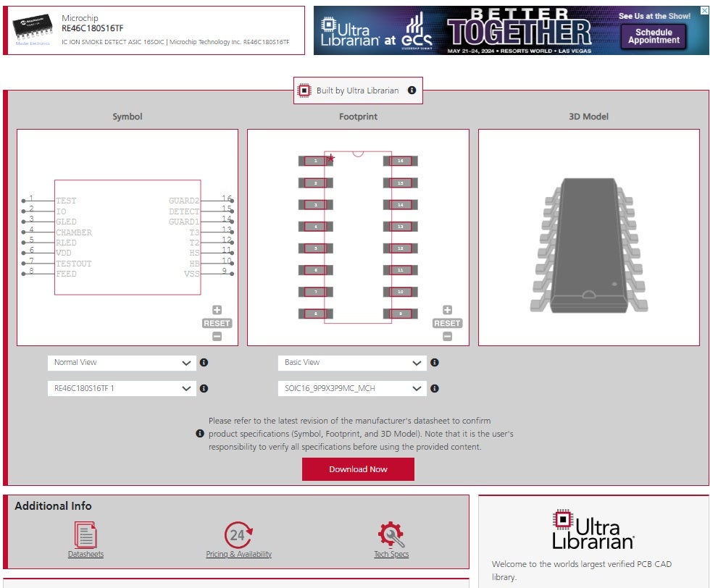Zoom in the Footprint preview with plus icon
Screen dimensions: 710x588
point(448,310)
